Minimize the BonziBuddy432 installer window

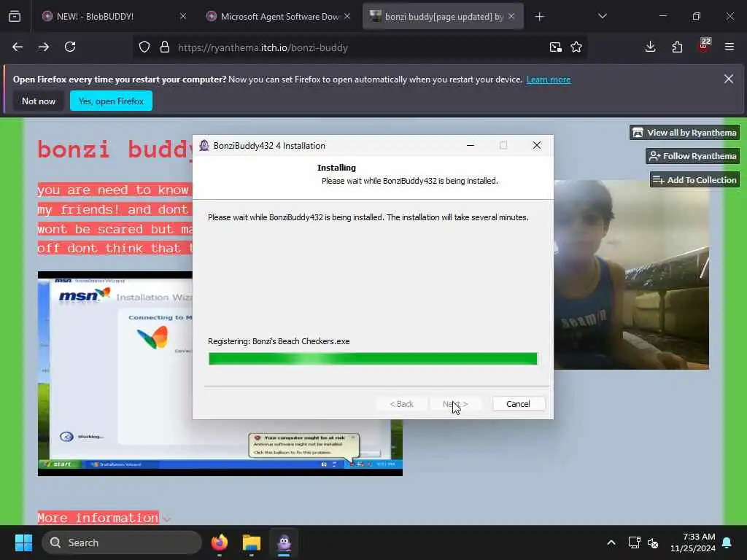[x=471, y=145]
